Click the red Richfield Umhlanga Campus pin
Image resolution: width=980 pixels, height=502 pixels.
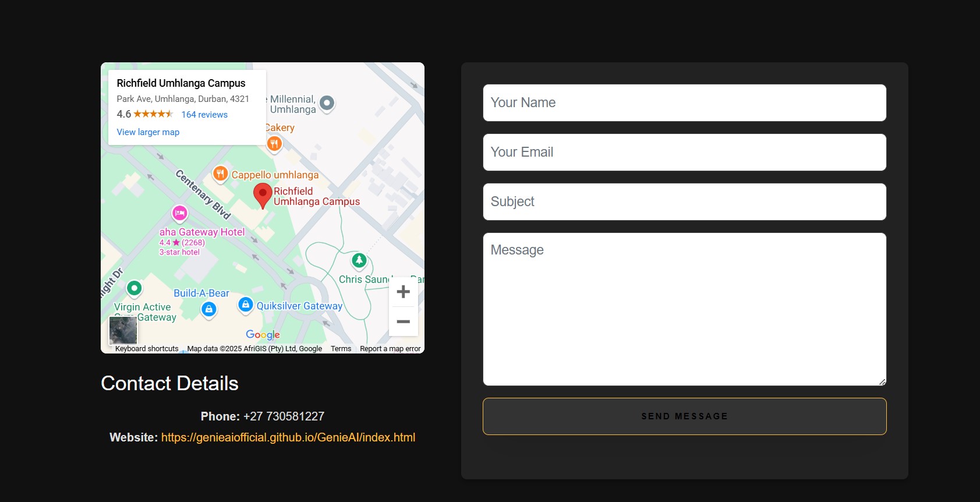263,195
